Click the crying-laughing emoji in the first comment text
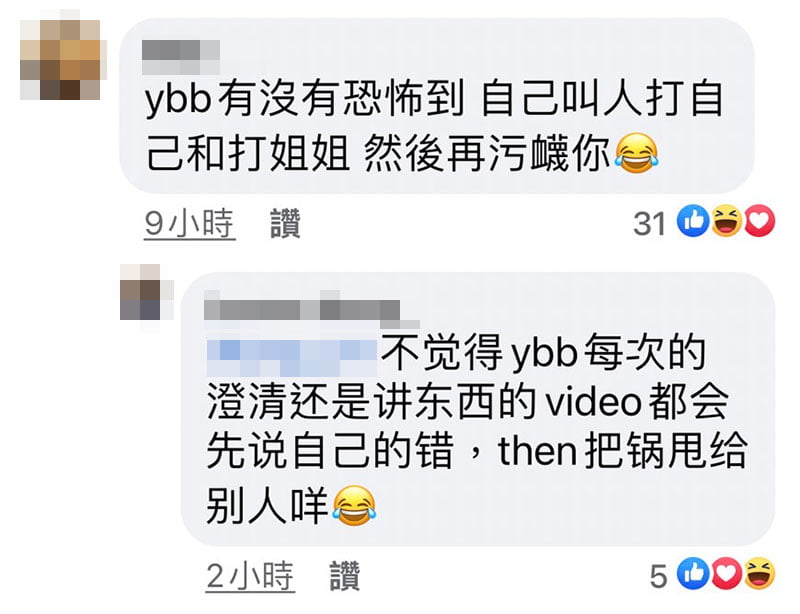Screen dimensions: 800x614 [x=636, y=153]
